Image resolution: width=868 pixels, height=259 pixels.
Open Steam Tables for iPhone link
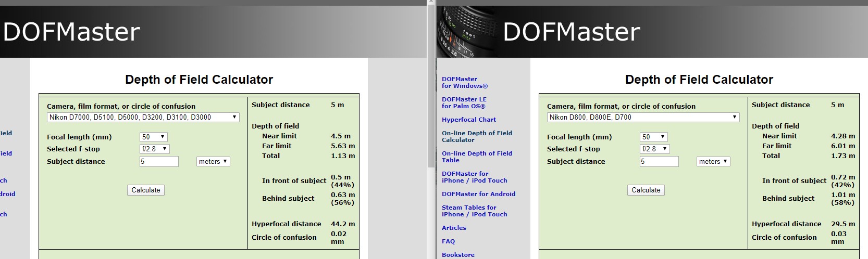tap(474, 211)
